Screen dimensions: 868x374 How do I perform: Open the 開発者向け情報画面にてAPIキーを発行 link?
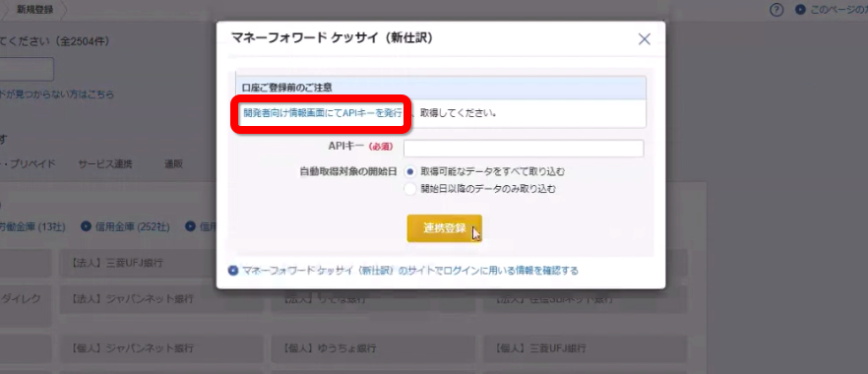[322, 113]
